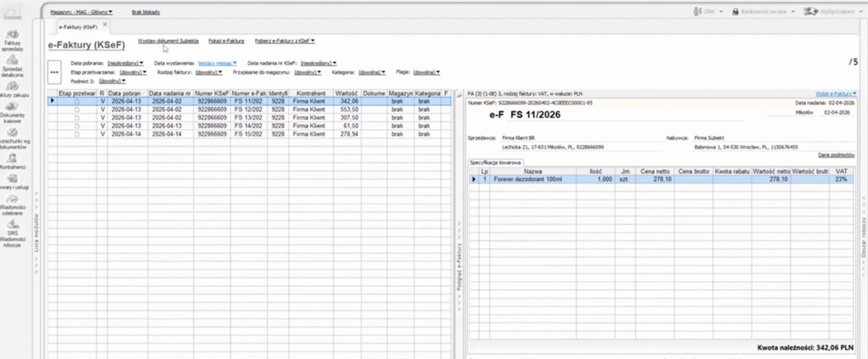Screen dimensions: 868x359
Task: Click the Pokaż e-Fakturę link
Action: click(226, 41)
